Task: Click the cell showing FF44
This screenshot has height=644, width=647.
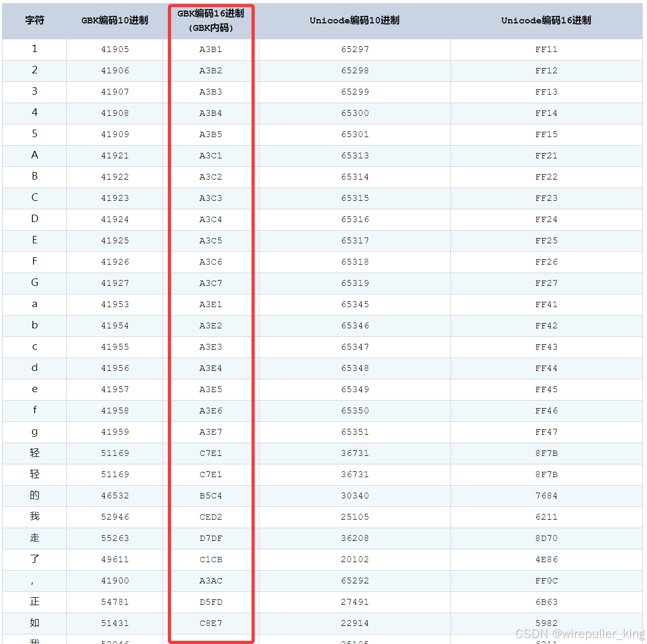Action: pos(547,368)
